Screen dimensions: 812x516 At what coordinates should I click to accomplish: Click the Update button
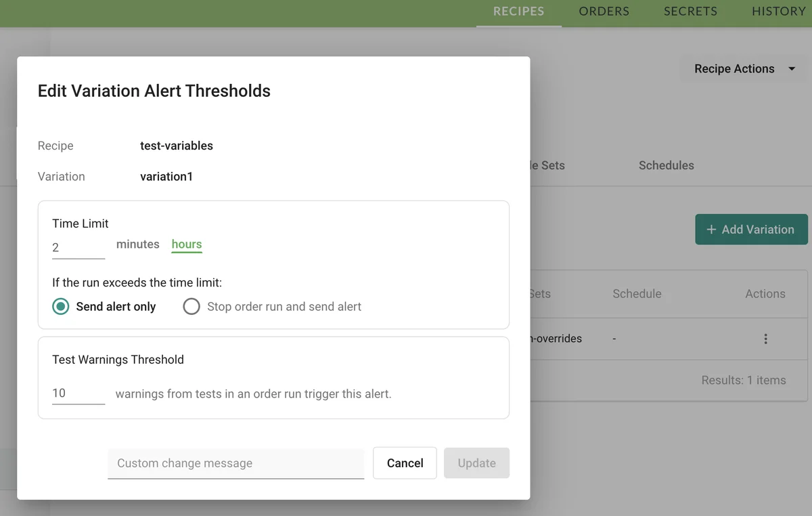coord(476,463)
